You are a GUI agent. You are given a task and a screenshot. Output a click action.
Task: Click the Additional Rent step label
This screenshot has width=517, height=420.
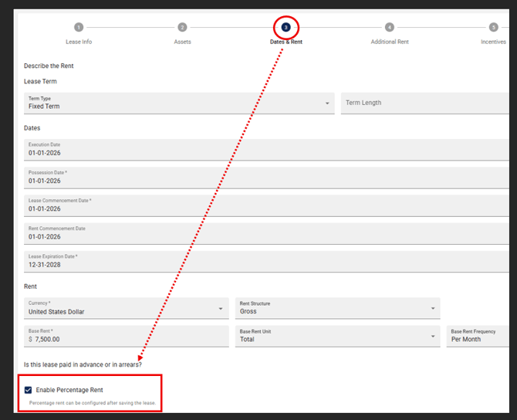(390, 42)
